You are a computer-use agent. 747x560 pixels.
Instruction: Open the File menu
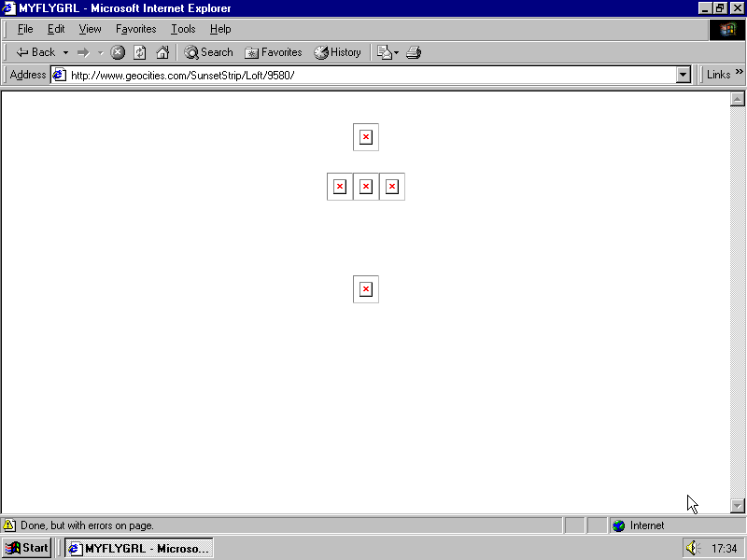[25, 29]
